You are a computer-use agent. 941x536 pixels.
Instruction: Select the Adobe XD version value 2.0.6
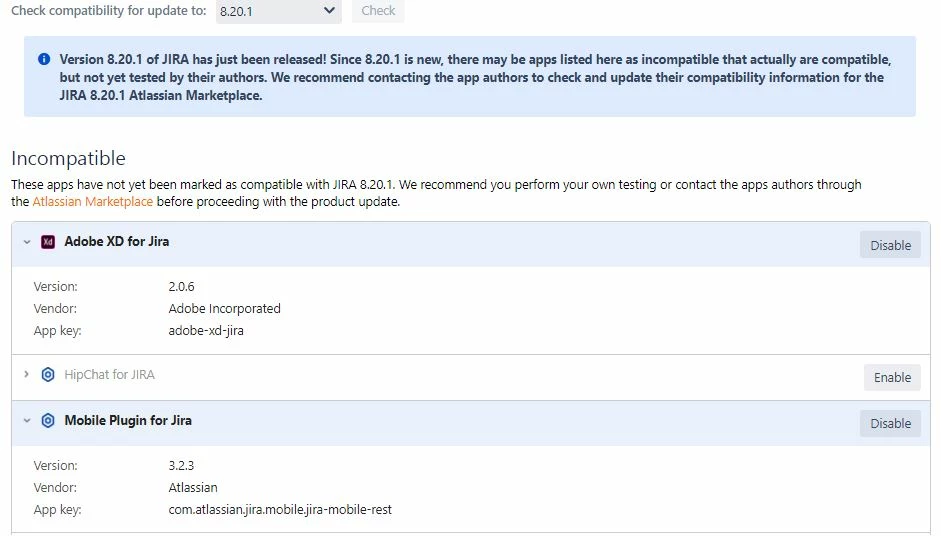click(x=181, y=286)
